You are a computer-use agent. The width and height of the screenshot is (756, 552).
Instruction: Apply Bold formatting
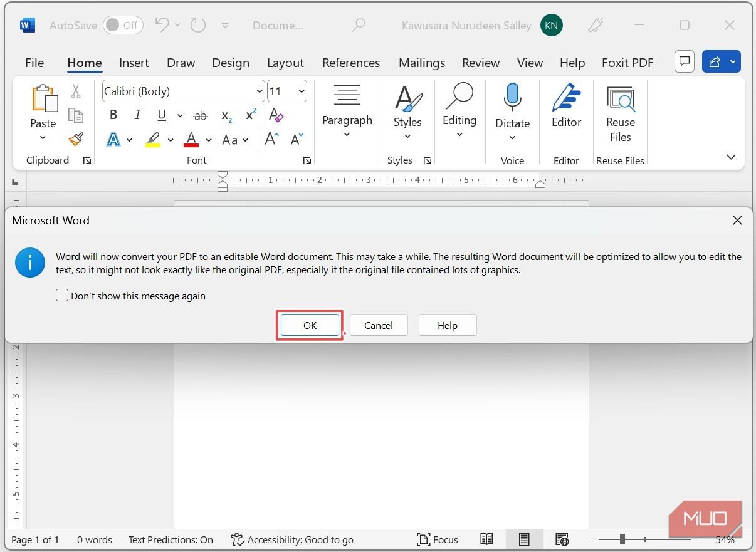coord(113,115)
